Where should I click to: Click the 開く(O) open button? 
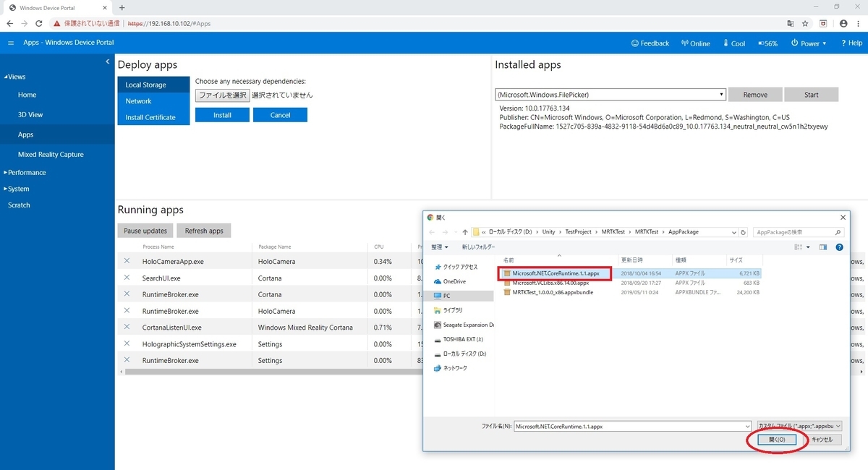click(776, 440)
